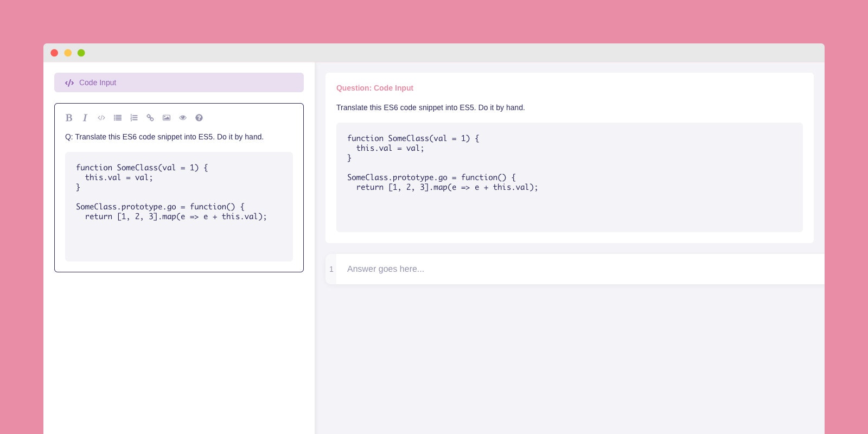The height and width of the screenshot is (434, 868).
Task: Insert numbered ordered list
Action: pos(134,118)
